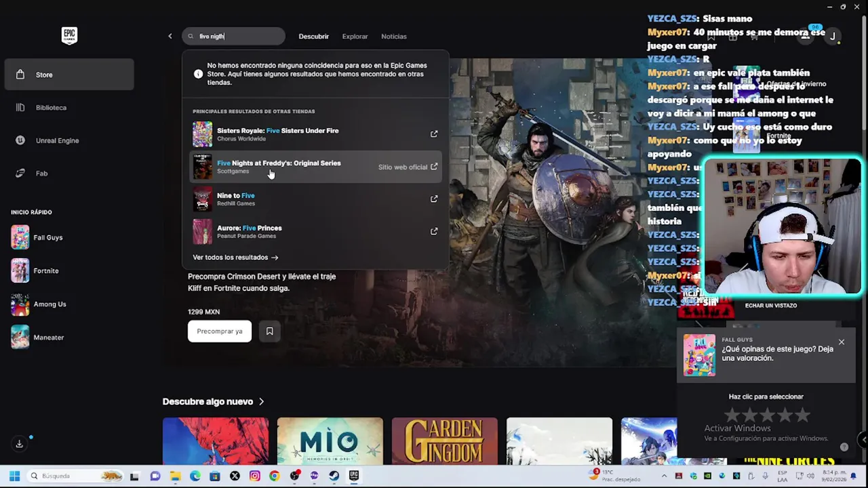Open the clock showing 8:14 p. m.
Screen dimensions: 868x488
click(x=835, y=476)
